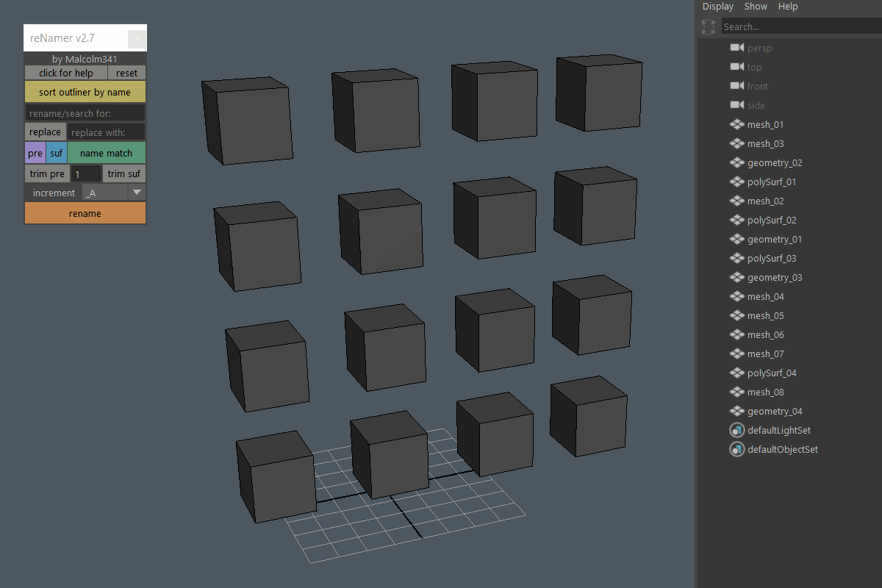Close the reNamer v2.7 window
The image size is (882, 588).
[137, 39]
